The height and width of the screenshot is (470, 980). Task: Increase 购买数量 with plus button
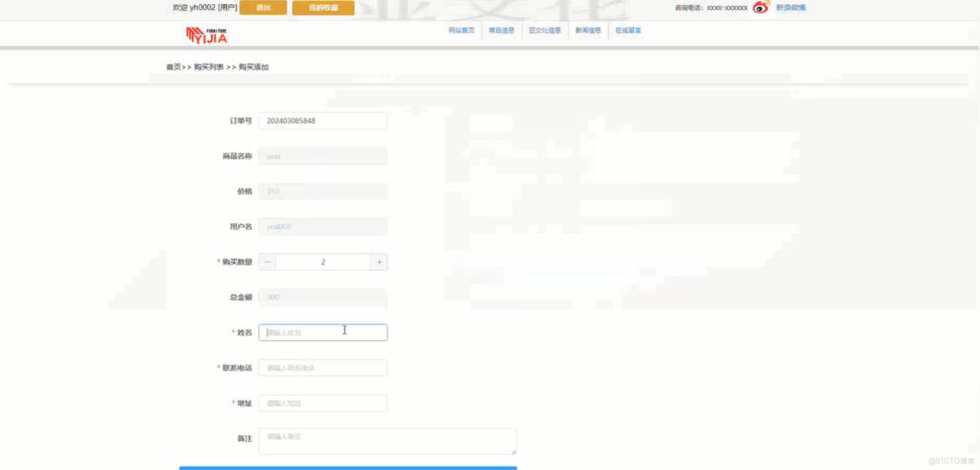379,261
